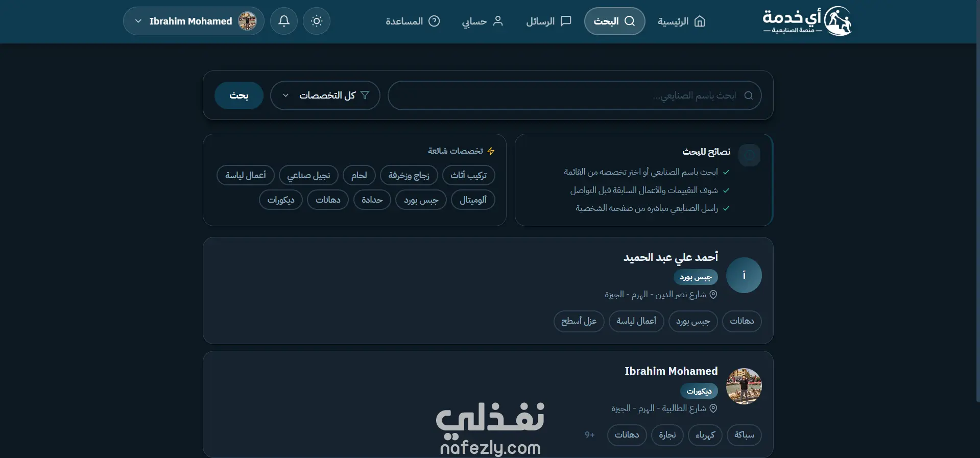This screenshot has height=458, width=980.
Task: Open the حسابي account tab
Action: [x=483, y=21]
